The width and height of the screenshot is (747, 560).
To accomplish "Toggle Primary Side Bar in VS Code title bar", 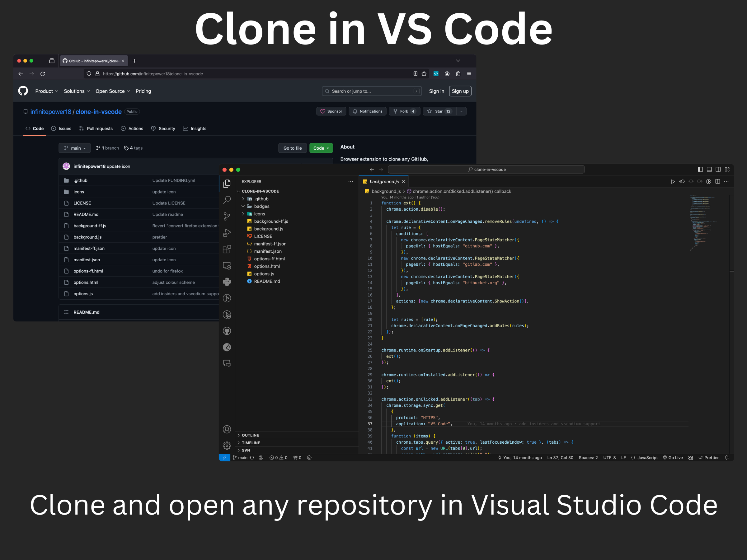I will point(700,170).
